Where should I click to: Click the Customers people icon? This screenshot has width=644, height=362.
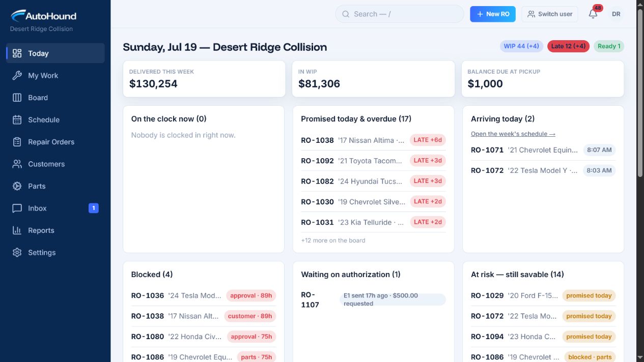point(17,164)
